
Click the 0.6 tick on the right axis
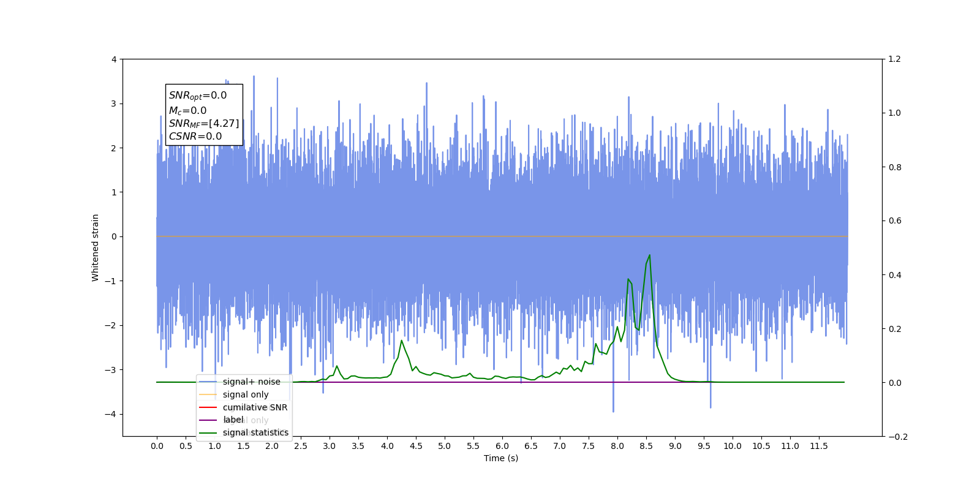tap(895, 221)
